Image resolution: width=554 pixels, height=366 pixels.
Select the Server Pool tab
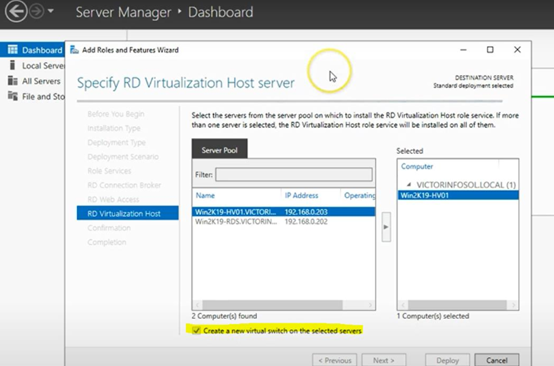pyautogui.click(x=219, y=150)
